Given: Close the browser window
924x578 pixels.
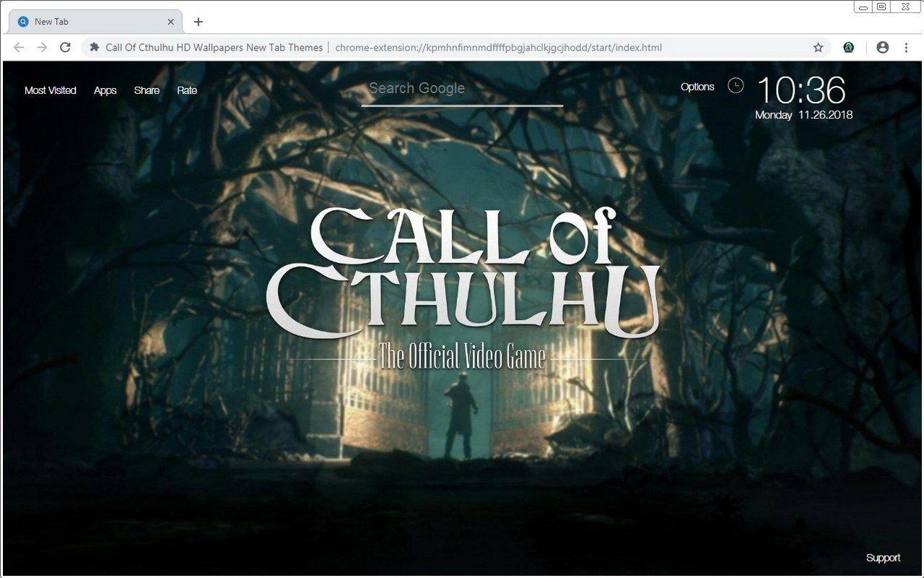Looking at the screenshot, I should (x=906, y=7).
